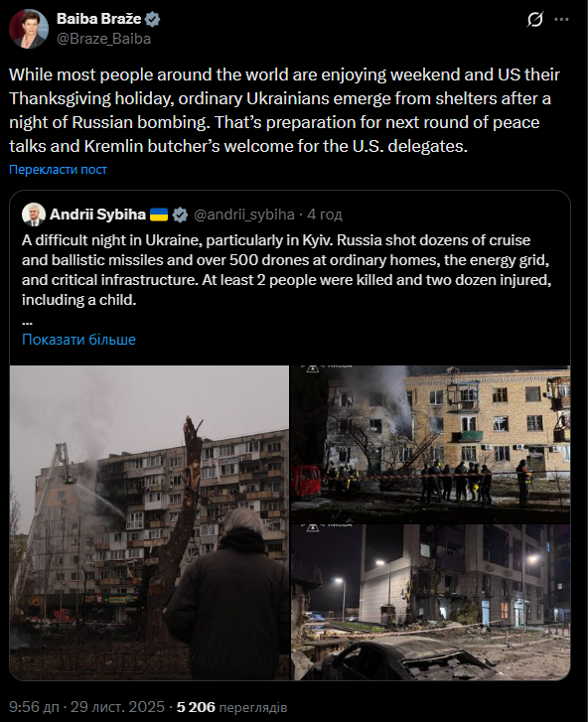Expand the quoted post with 'Показати більше'
This screenshot has width=588, height=722.
tap(78, 340)
